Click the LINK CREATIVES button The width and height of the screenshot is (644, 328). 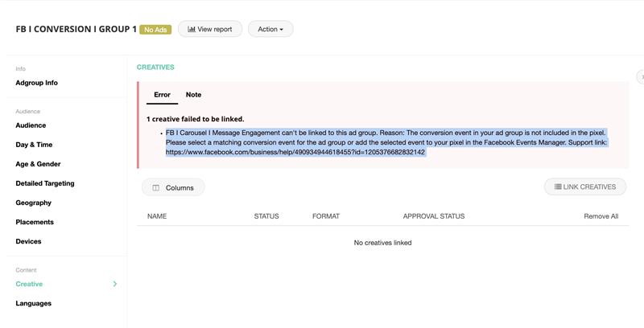coord(584,187)
